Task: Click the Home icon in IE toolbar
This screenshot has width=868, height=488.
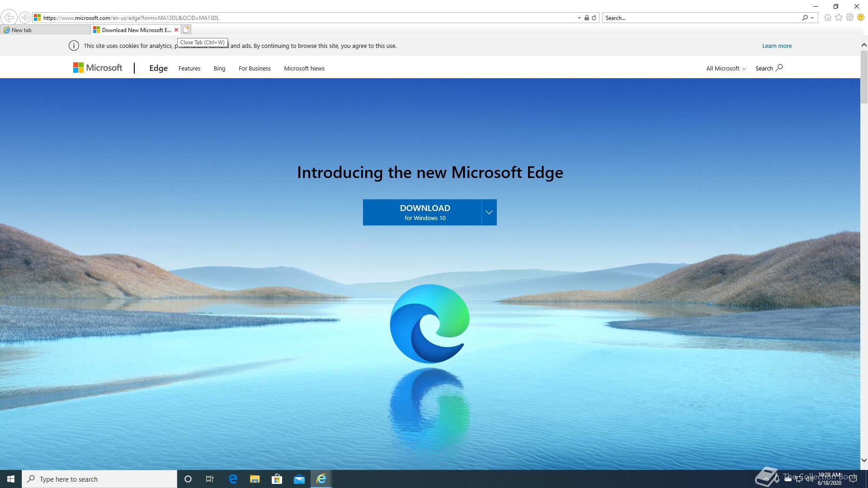Action: [827, 18]
